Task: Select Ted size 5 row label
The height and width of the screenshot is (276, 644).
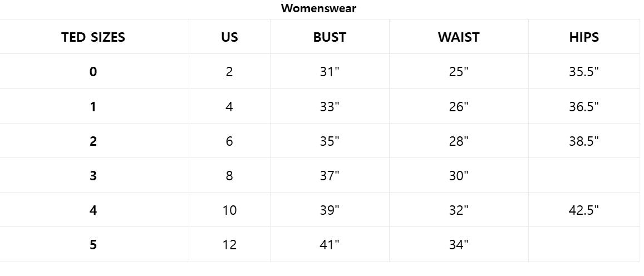Action: click(x=93, y=245)
